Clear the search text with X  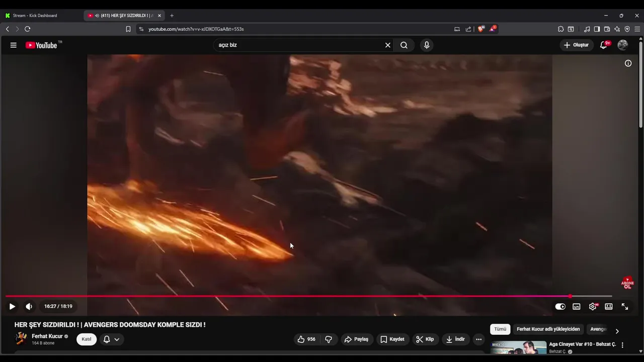388,45
